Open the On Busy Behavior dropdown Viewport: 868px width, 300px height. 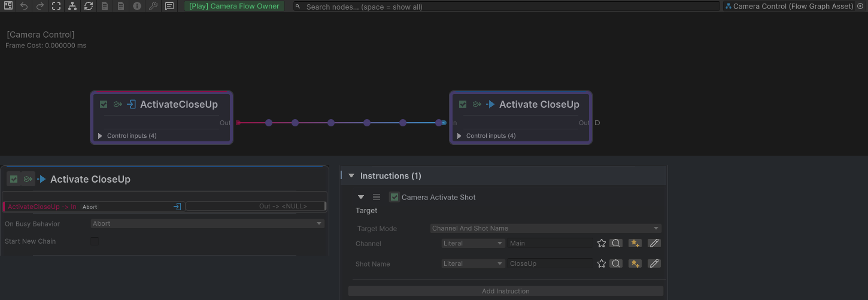tap(208, 223)
